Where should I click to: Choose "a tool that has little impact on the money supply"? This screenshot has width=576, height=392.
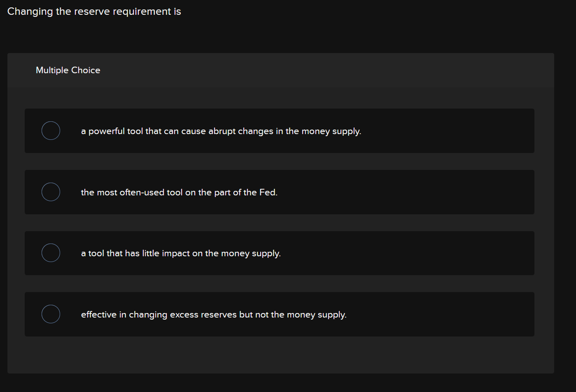tap(181, 253)
